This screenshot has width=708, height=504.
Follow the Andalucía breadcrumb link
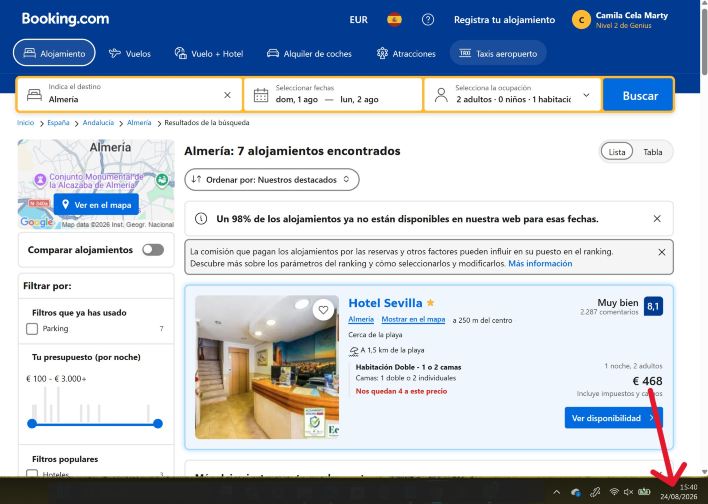(x=98, y=122)
